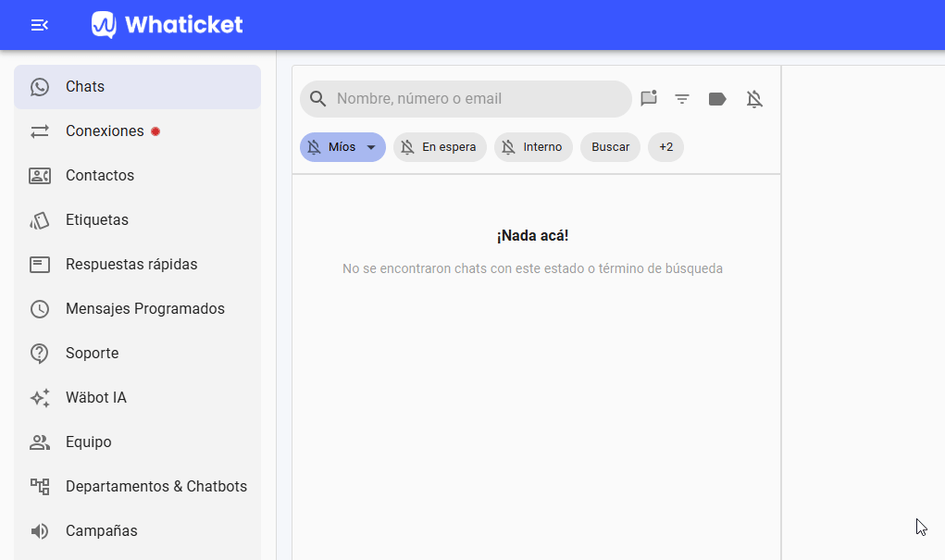Collapse the sidebar with the hamburger icon
Screen dimensions: 945x560
39,25
